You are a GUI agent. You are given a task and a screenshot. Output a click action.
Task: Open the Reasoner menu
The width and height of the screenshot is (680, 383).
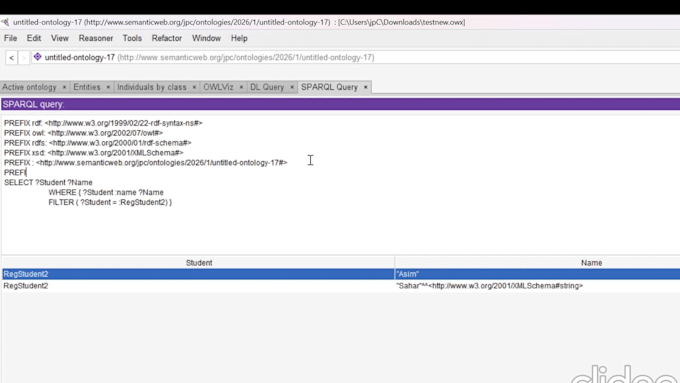coord(96,38)
